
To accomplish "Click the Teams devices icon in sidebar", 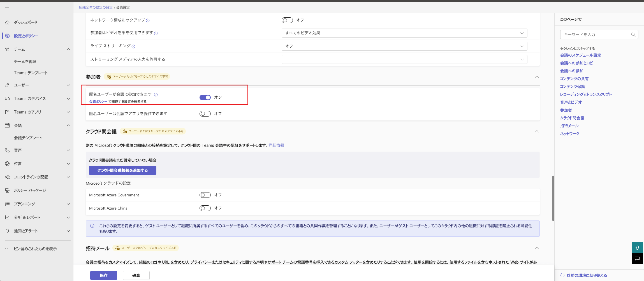I will pyautogui.click(x=7, y=99).
